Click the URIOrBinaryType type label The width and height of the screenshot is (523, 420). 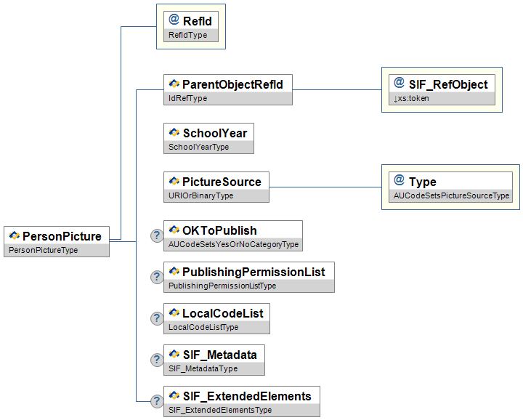(x=200, y=195)
